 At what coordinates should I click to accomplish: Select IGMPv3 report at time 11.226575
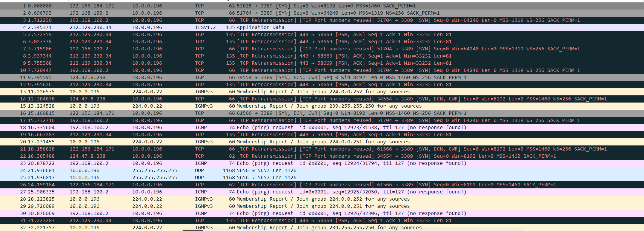coord(322,92)
